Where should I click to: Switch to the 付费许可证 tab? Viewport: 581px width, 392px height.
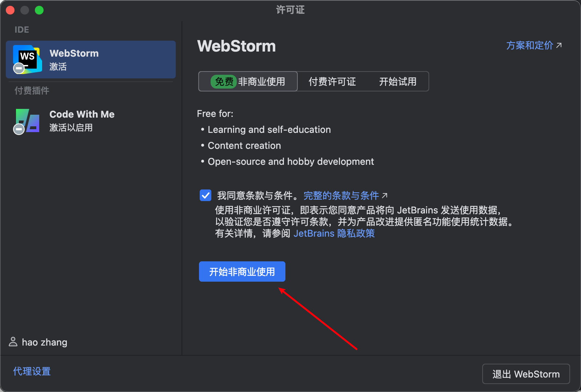click(x=332, y=81)
